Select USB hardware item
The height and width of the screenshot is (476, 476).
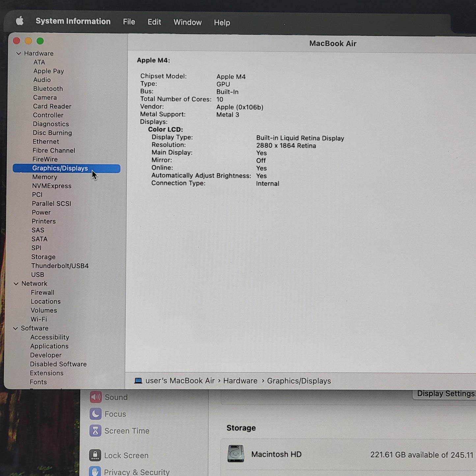[38, 275]
